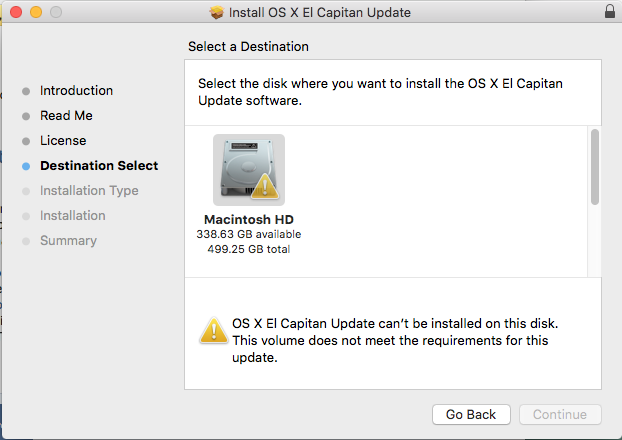Click the error message text
Screen dimensions: 622x440
pyautogui.click(x=395, y=340)
